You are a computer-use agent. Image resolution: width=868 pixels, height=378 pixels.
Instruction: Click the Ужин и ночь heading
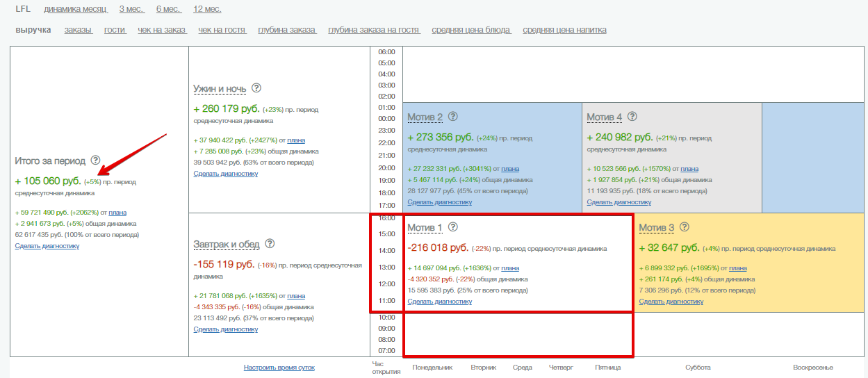coord(219,89)
